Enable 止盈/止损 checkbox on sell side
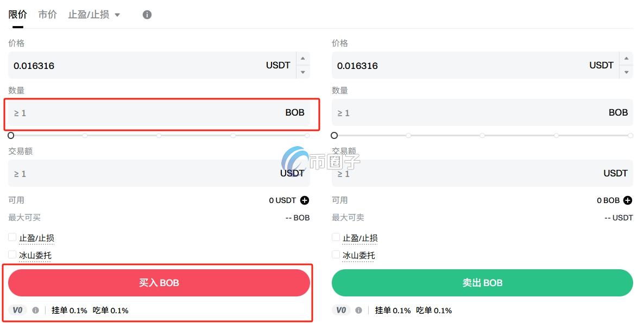 (x=336, y=237)
